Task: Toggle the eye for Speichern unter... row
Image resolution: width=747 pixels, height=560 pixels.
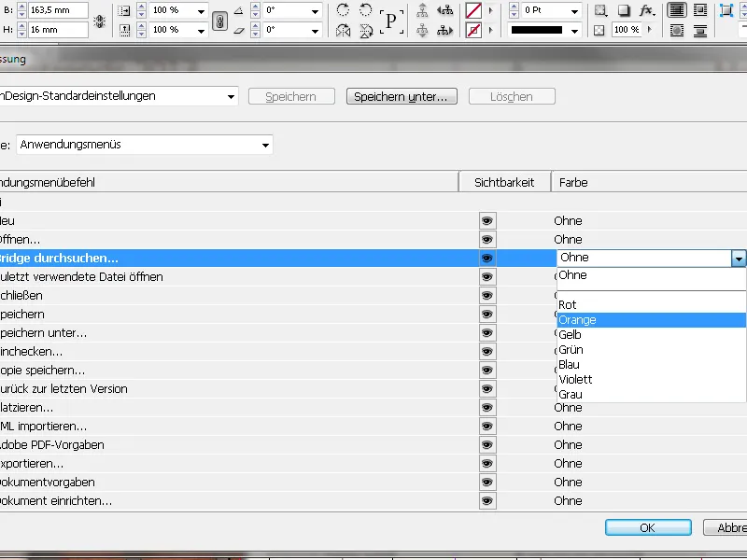Action: point(487,333)
